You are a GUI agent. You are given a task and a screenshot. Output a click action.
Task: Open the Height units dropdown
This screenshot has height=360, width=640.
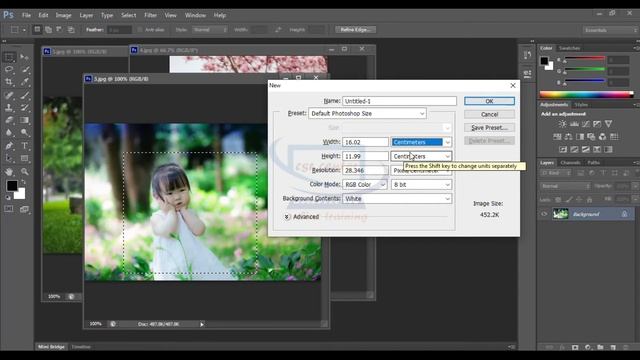(421, 156)
